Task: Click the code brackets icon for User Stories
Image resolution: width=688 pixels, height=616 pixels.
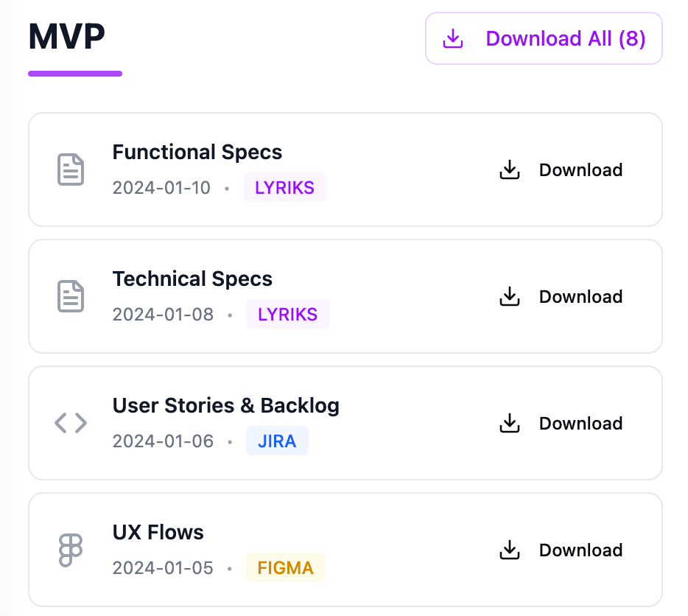Action: (x=71, y=423)
